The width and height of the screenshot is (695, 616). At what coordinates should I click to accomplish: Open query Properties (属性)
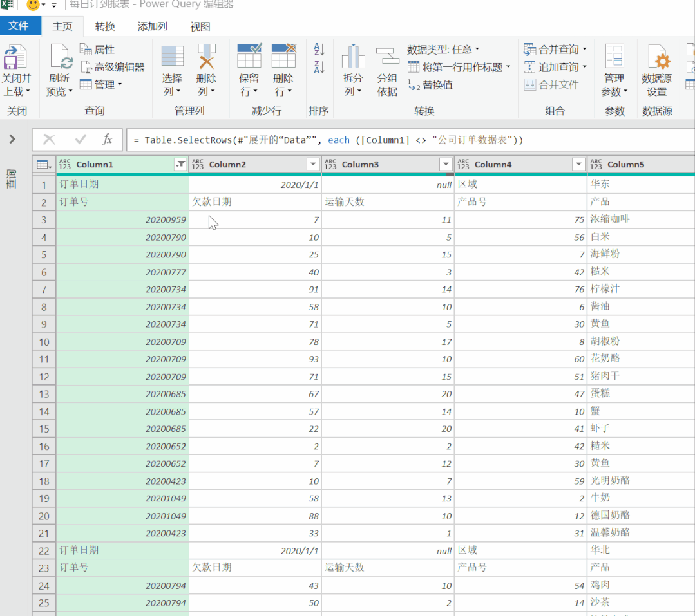(97, 49)
